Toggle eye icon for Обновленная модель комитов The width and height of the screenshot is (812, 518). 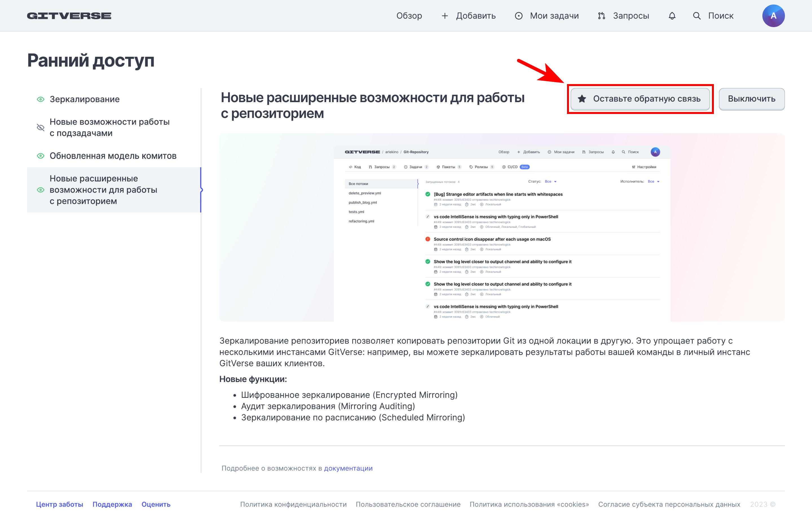click(x=41, y=156)
